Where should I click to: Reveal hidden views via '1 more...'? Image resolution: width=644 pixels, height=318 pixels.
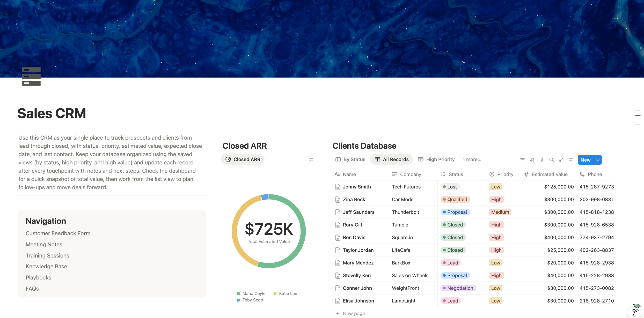[x=472, y=159]
